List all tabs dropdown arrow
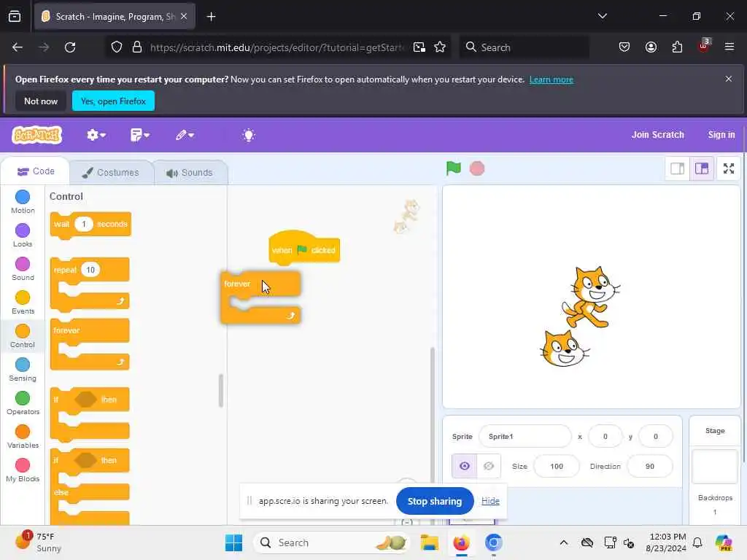The image size is (747, 560). (x=602, y=16)
